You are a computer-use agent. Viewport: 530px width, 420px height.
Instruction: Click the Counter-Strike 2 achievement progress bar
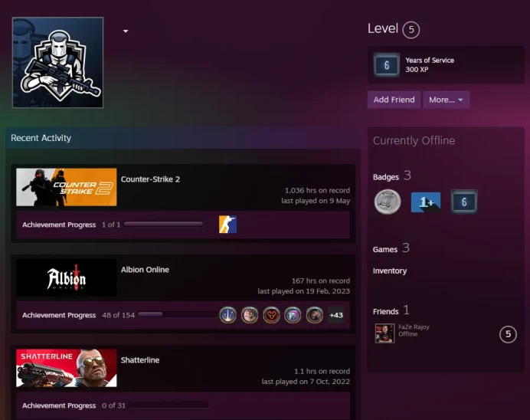pyautogui.click(x=164, y=224)
